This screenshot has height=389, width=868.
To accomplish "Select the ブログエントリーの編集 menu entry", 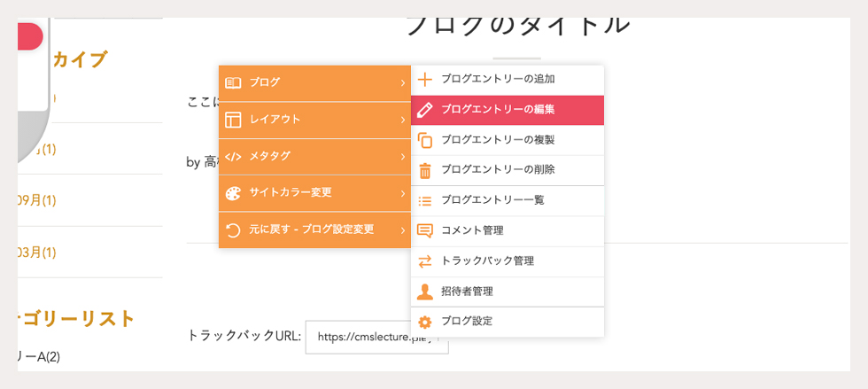I will click(x=507, y=110).
